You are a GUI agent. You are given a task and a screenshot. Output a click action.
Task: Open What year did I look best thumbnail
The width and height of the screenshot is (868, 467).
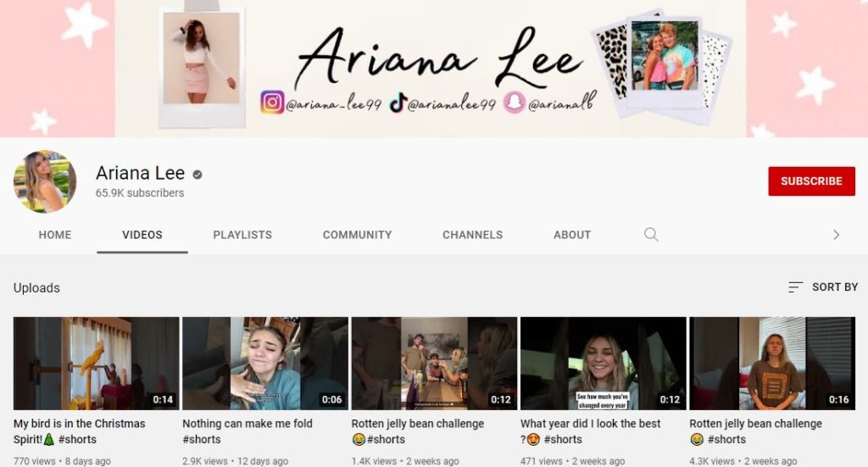[603, 363]
